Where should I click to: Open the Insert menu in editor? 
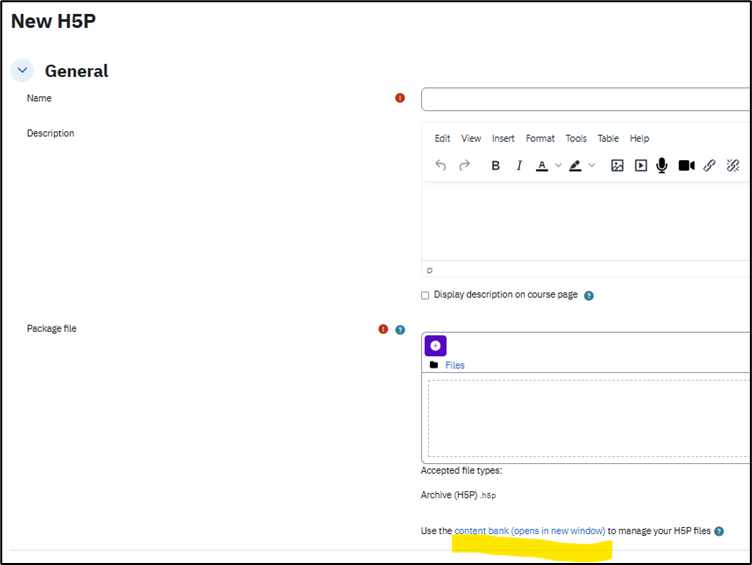[503, 139]
